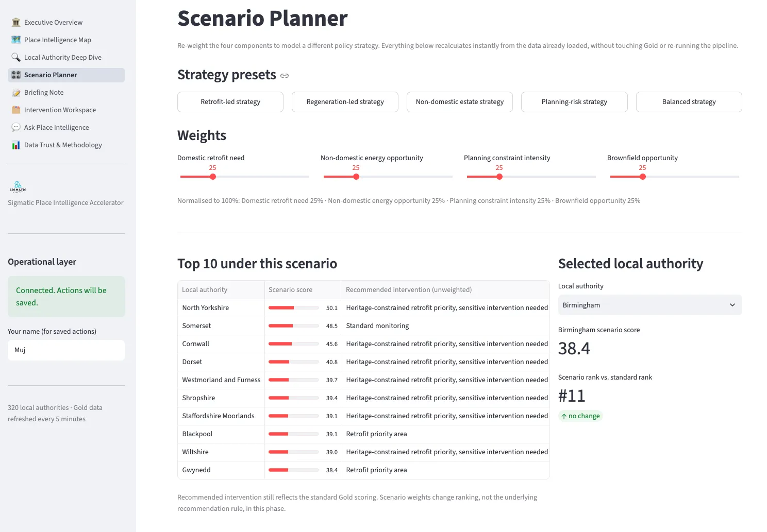The width and height of the screenshot is (767, 532).
Task: Click the Westmorland and Furness cell
Action: 221,380
